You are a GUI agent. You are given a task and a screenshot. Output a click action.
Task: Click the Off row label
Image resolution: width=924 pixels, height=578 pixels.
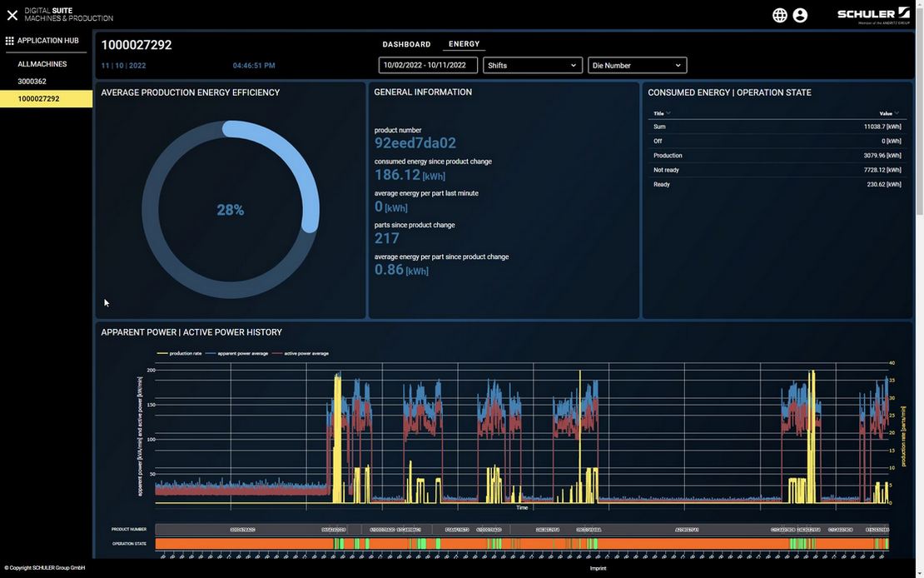pos(658,141)
